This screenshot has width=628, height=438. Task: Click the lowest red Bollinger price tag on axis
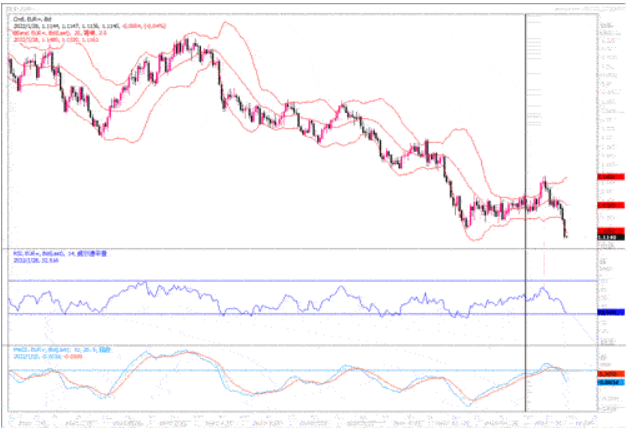click(608, 230)
